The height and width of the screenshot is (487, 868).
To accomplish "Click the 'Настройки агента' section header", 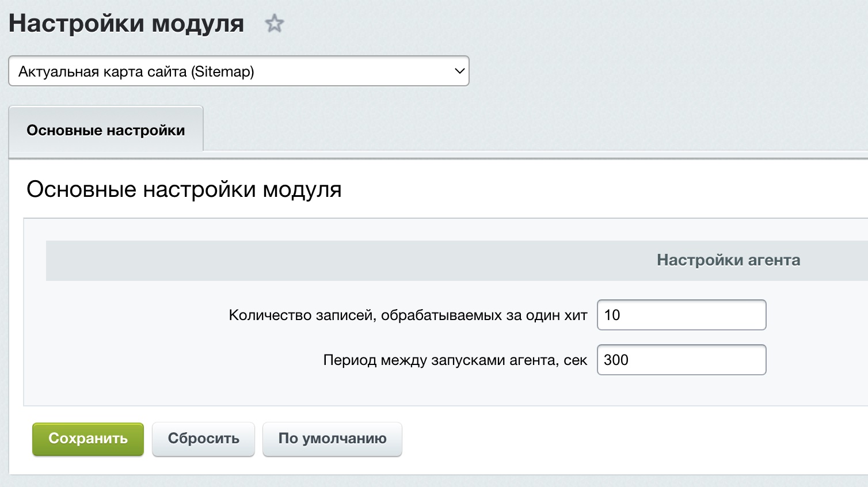I will click(x=728, y=260).
